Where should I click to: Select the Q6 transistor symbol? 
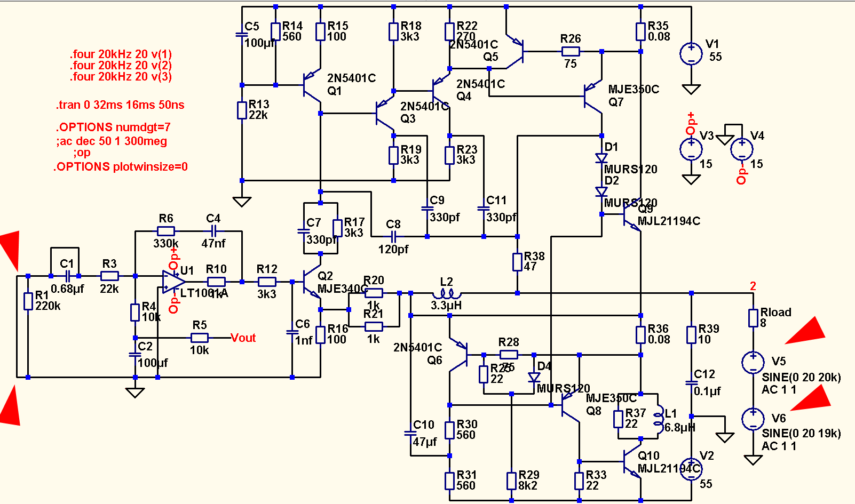459,355
